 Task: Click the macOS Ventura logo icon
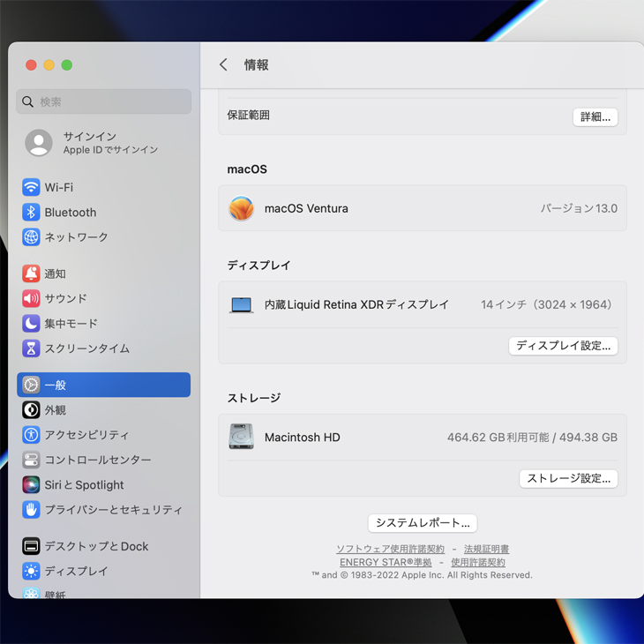tap(241, 208)
